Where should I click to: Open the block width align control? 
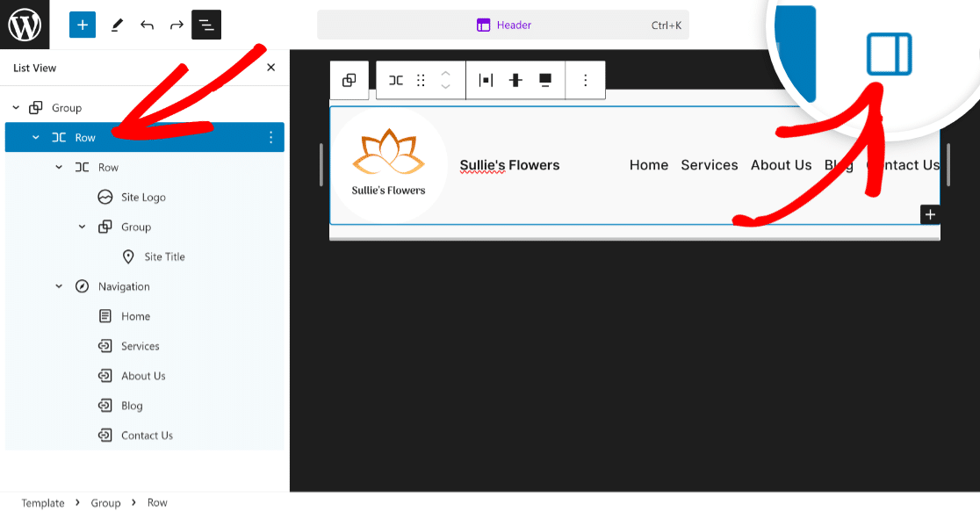point(545,80)
